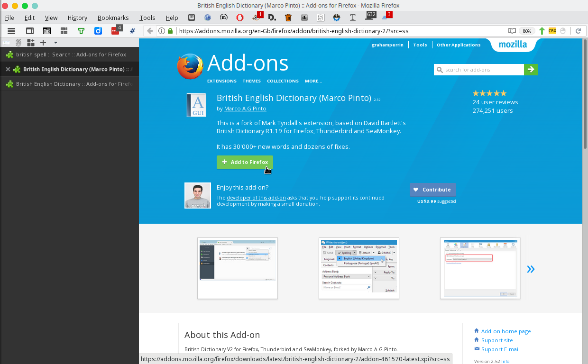
Task: Click the boxed S toolbar icon
Action: point(321,18)
